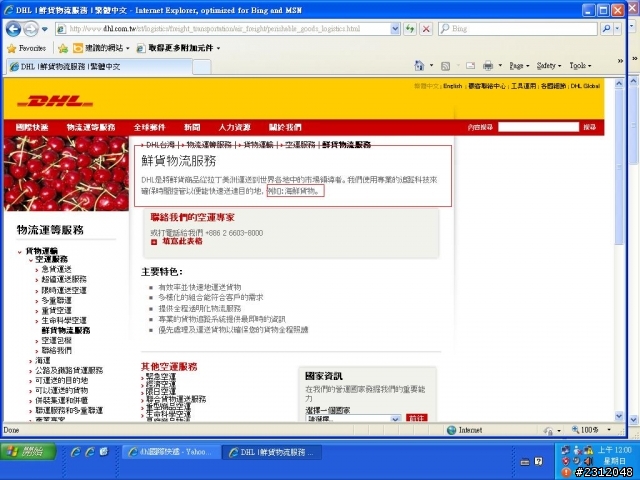Click the browser Forward arrow button
The height and width of the screenshot is (480, 640).
[30, 29]
